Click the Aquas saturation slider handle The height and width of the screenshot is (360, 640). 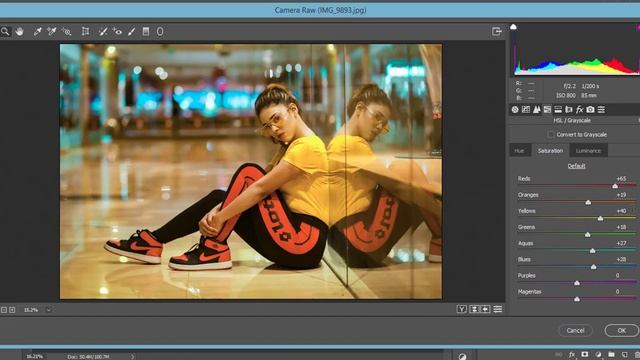tap(593, 251)
